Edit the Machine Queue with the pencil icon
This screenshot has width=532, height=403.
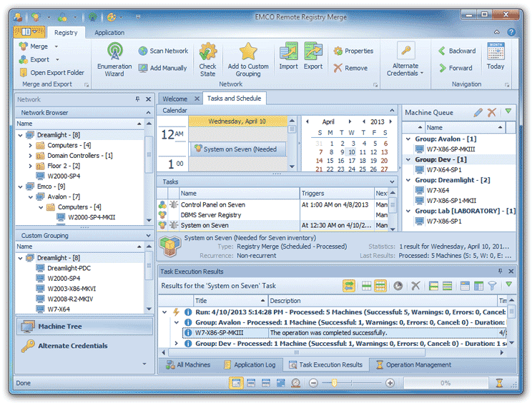click(478, 112)
